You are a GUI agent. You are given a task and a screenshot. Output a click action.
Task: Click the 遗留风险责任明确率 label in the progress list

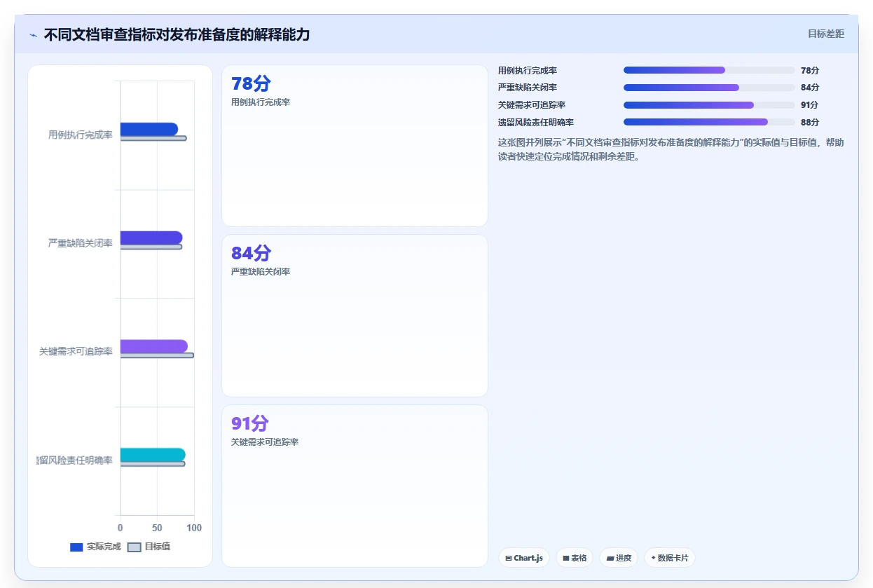536,122
